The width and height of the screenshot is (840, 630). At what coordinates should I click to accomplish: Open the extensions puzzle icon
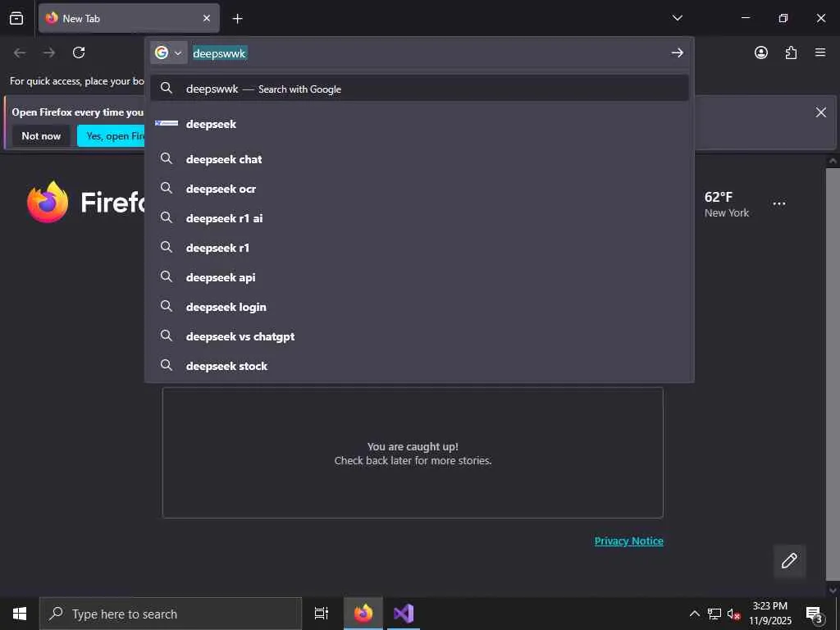(791, 52)
